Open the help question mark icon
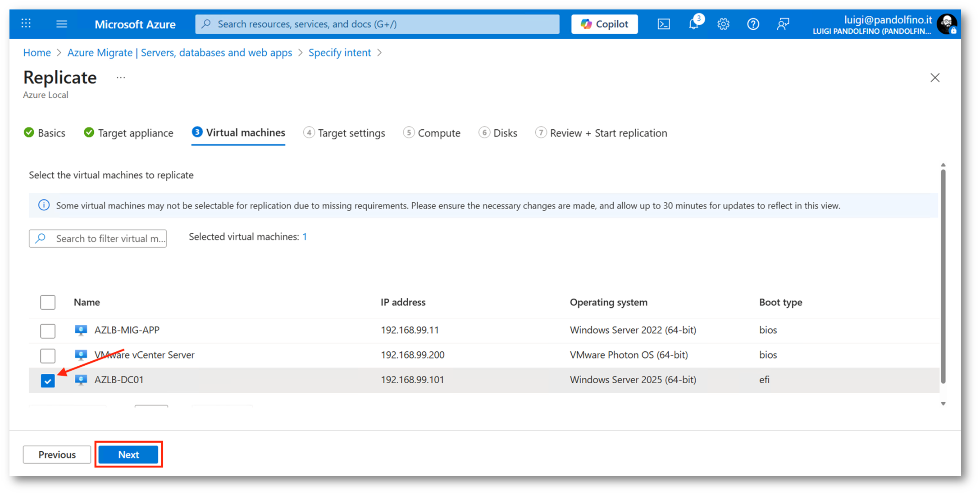The width and height of the screenshot is (980, 495). click(x=753, y=24)
